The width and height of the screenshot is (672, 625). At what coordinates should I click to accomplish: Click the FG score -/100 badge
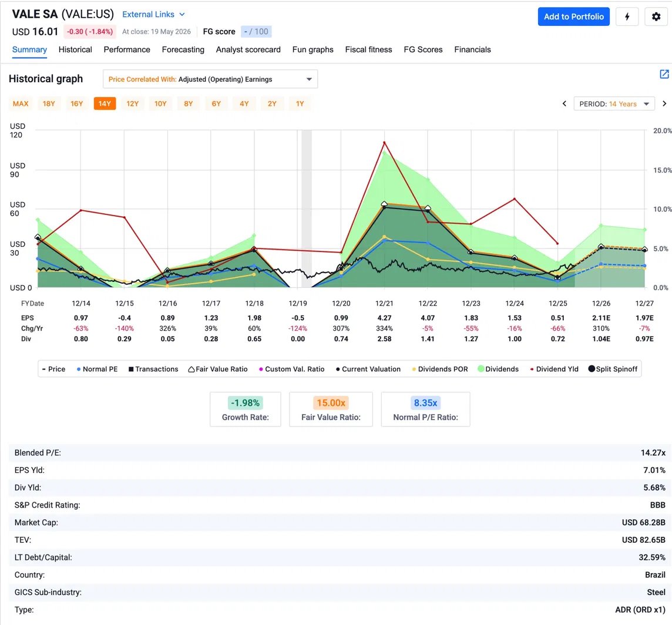(256, 32)
